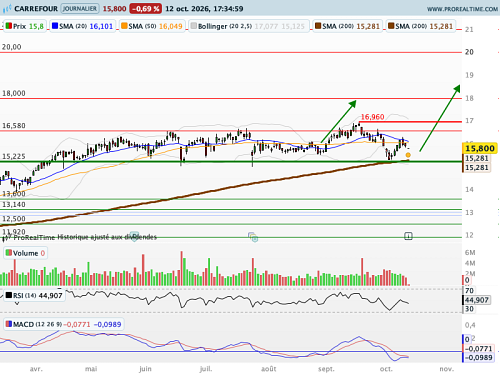Viewport: 500px width, 375px height.
Task: Click the blue SMA (20) color swatch
Action: (55, 26)
